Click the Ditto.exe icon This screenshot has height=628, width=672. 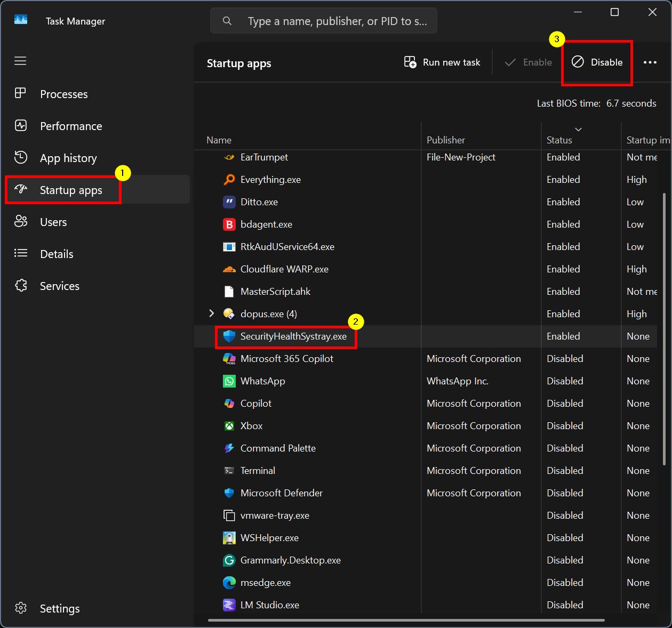pos(229,202)
